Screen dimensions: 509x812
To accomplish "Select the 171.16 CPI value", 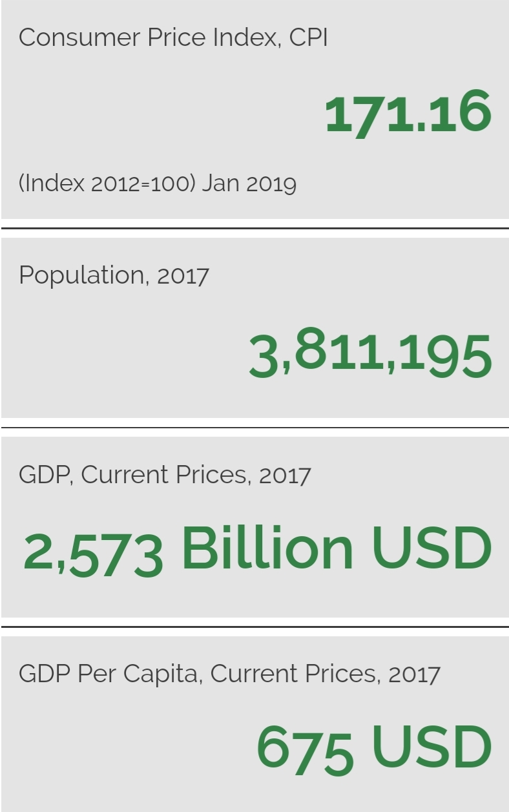I will point(408,114).
